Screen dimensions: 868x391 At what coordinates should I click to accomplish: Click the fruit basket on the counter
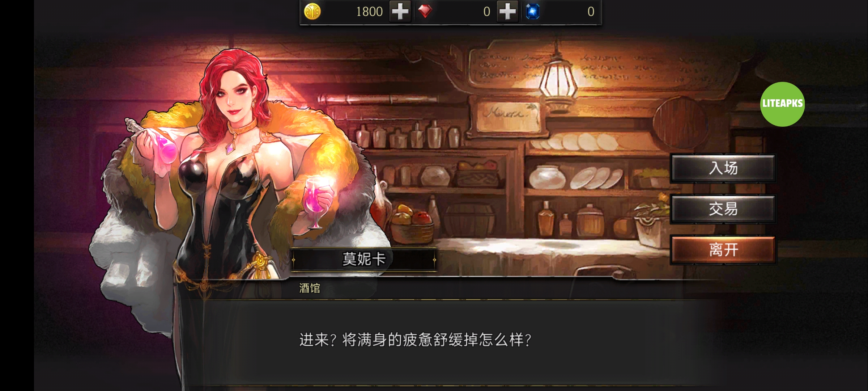tap(412, 223)
